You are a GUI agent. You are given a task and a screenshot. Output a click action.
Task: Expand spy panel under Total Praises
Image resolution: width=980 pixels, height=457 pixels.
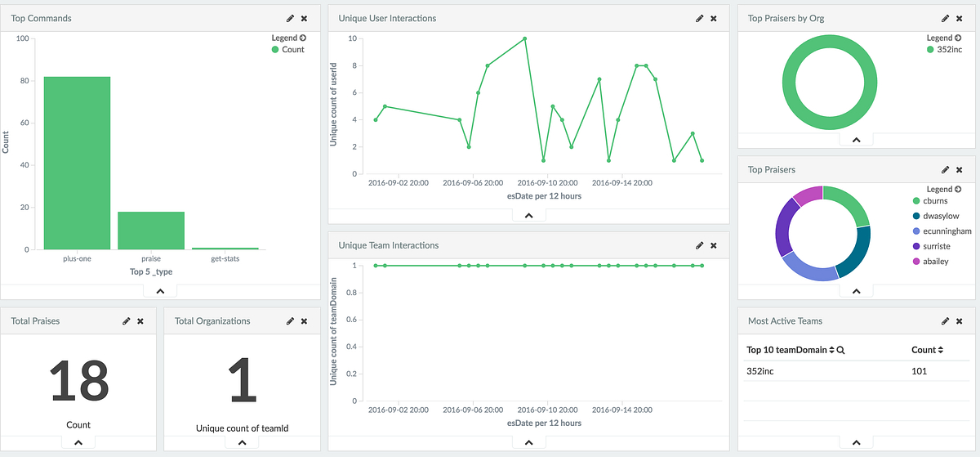[x=78, y=442]
